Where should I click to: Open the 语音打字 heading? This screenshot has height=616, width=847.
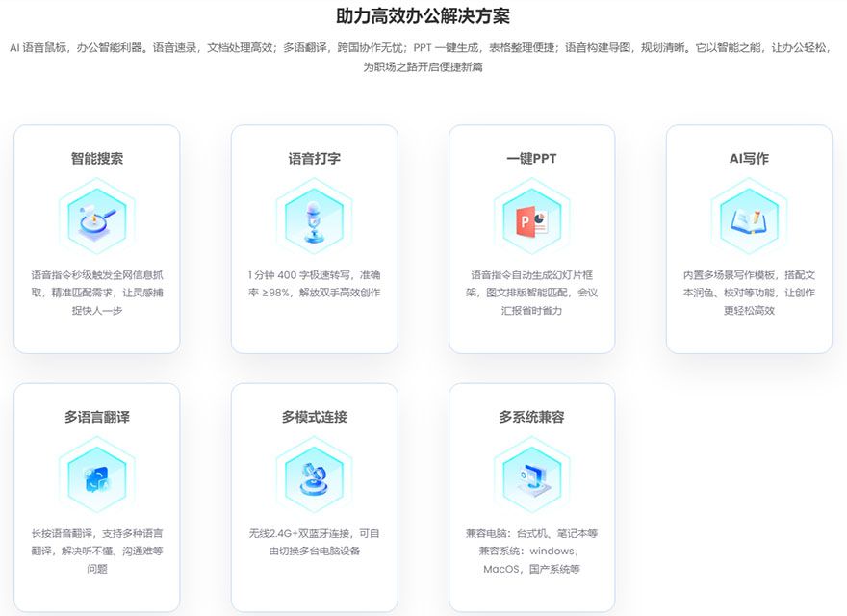tap(314, 159)
